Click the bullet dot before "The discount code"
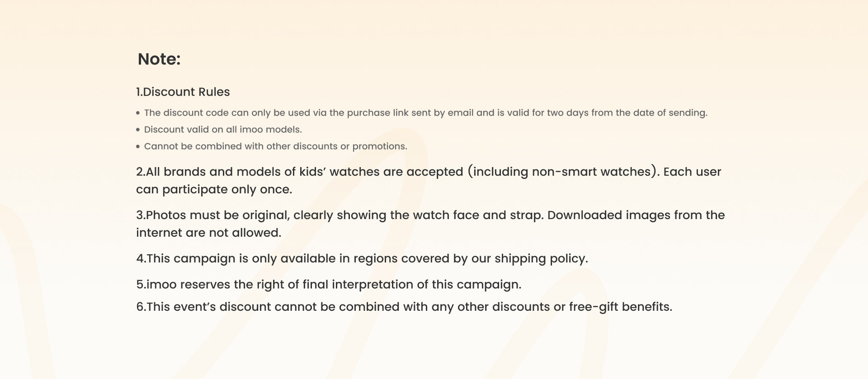This screenshot has width=868, height=379. click(138, 113)
